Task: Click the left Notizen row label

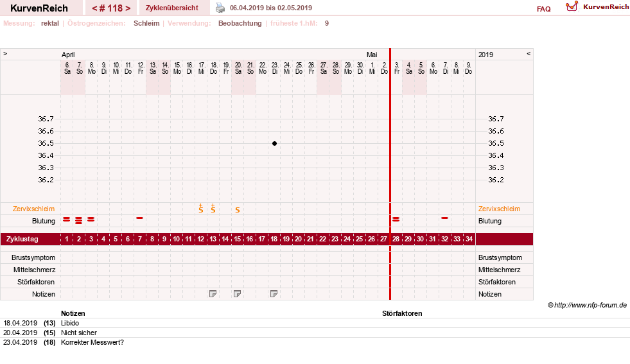Action: click(44, 294)
